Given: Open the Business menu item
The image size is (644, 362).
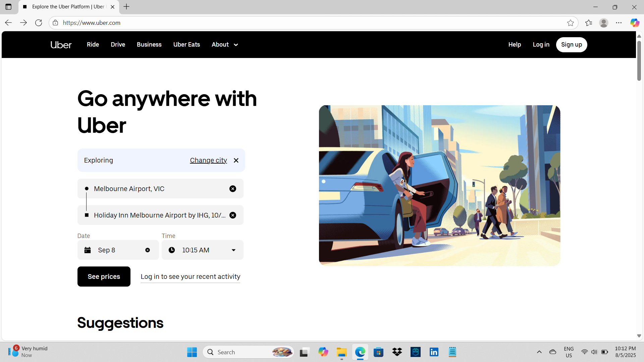Looking at the screenshot, I should (x=149, y=45).
